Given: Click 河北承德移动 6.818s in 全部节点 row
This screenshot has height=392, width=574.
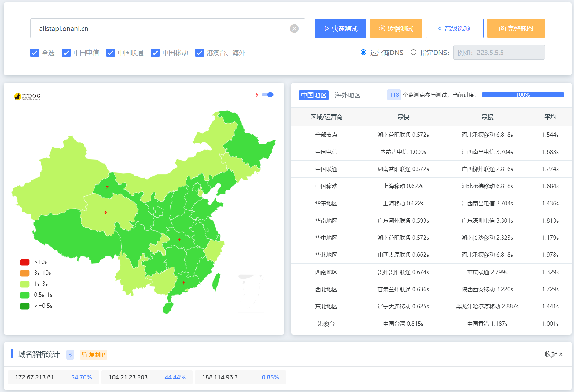Looking at the screenshot, I should [x=487, y=135].
